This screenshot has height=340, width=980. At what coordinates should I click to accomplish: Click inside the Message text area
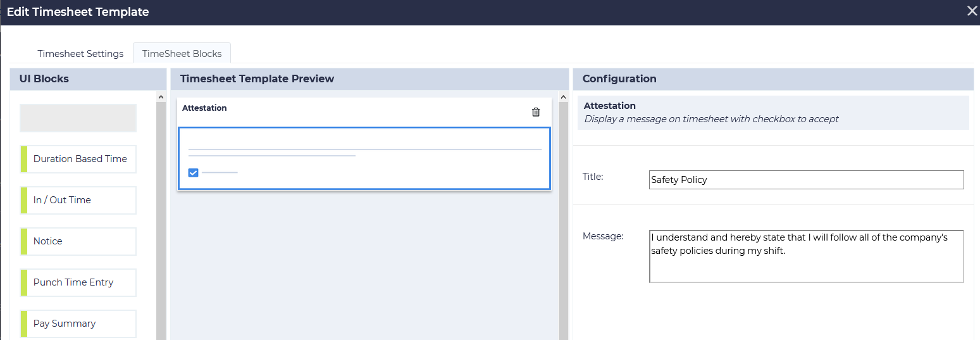pos(806,256)
